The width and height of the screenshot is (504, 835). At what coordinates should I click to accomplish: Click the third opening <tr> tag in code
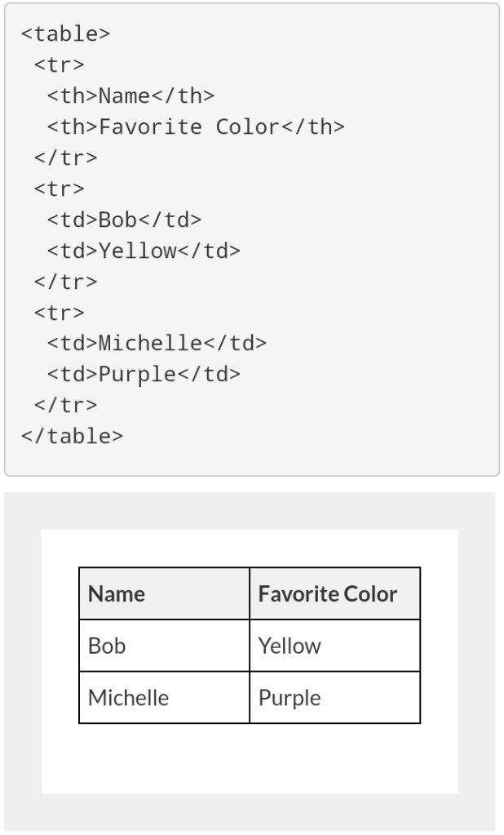click(59, 313)
